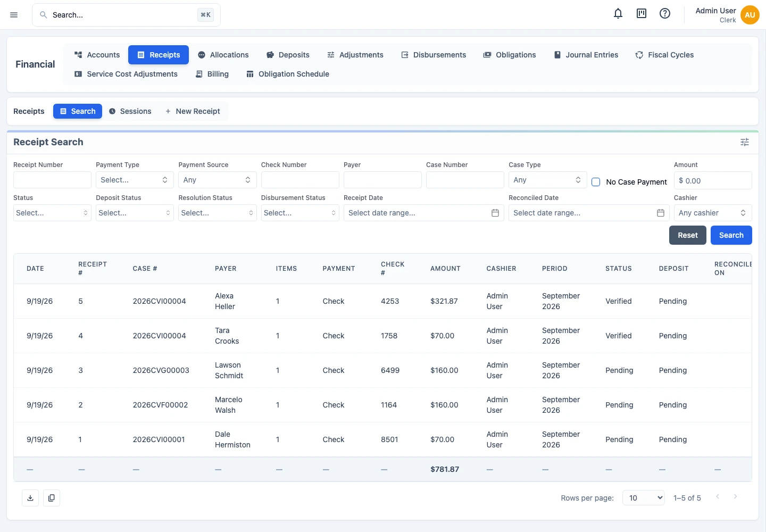Image resolution: width=766 pixels, height=532 pixels.
Task: Open the help question mark icon
Action: [665, 14]
